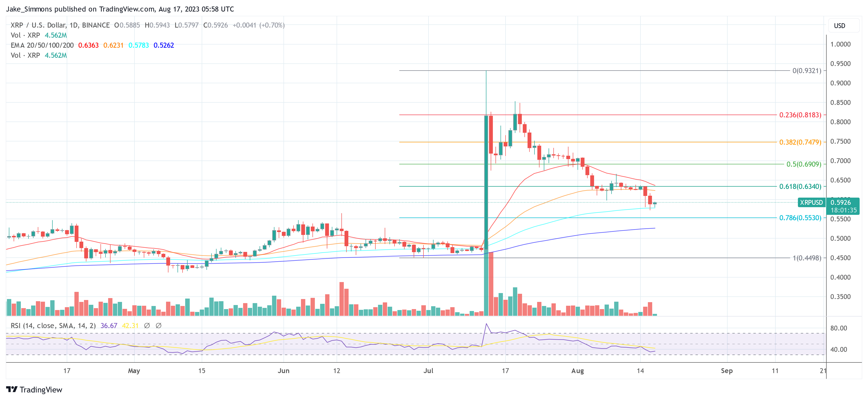868x400 pixels.
Task: Click the RSI 80.00 axis label
Action: point(839,328)
